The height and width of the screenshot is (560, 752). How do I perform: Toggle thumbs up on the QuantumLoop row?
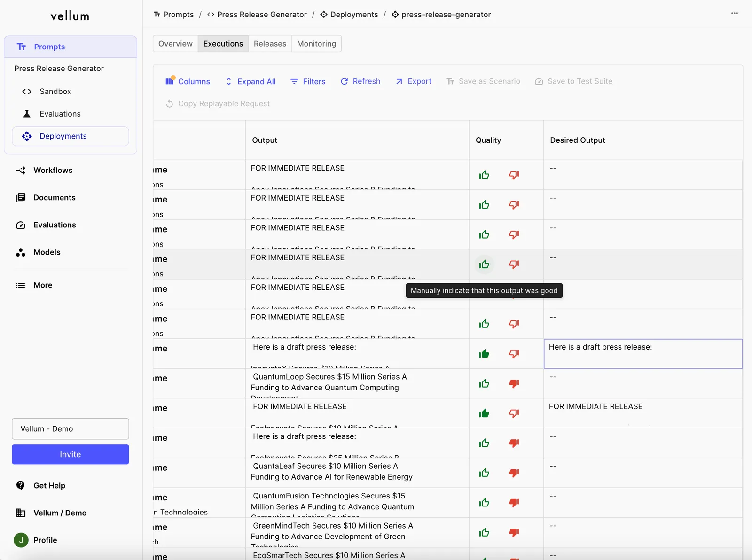[x=484, y=383]
